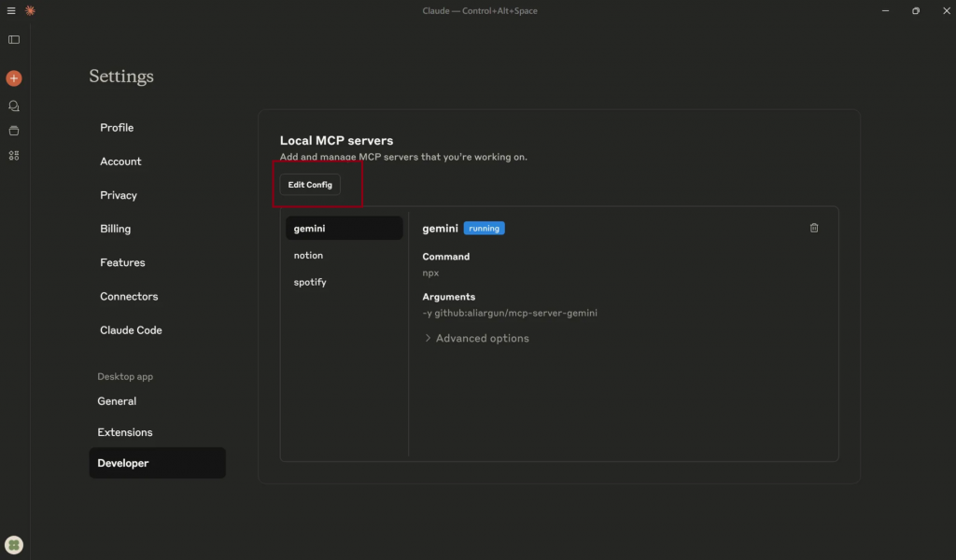Click the Claude logo icon
The height and width of the screenshot is (560, 956).
click(x=30, y=11)
